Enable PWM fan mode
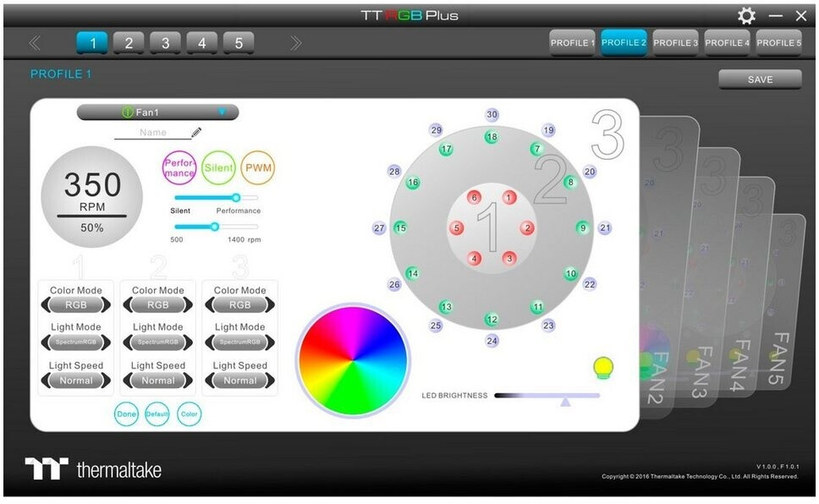819x504 pixels. (258, 167)
